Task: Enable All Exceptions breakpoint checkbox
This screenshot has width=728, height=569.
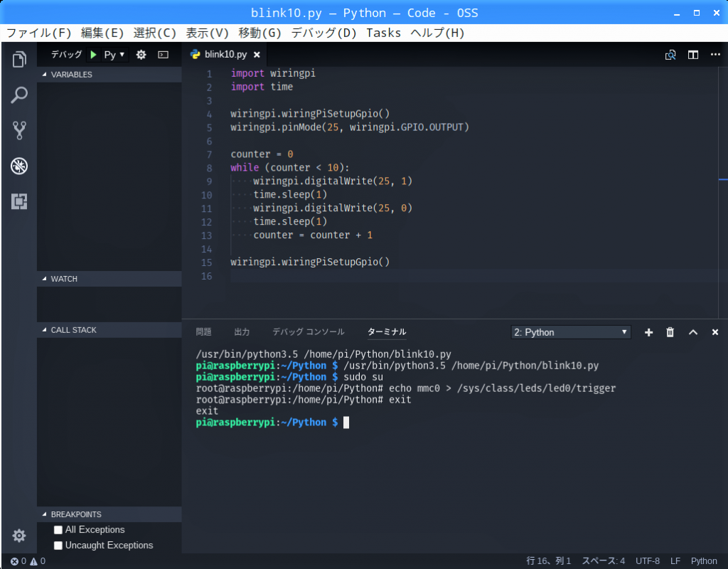Action: pyautogui.click(x=58, y=530)
